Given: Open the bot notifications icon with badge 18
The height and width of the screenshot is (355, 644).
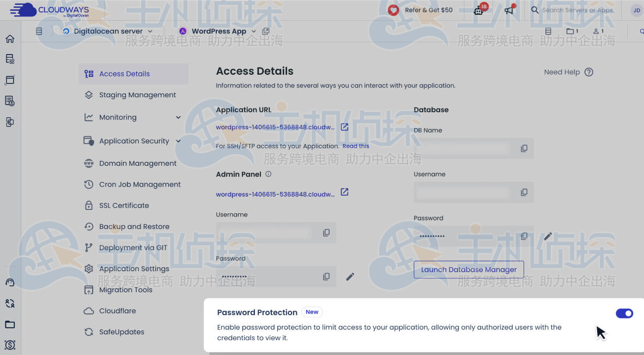Looking at the screenshot, I should pyautogui.click(x=479, y=10).
